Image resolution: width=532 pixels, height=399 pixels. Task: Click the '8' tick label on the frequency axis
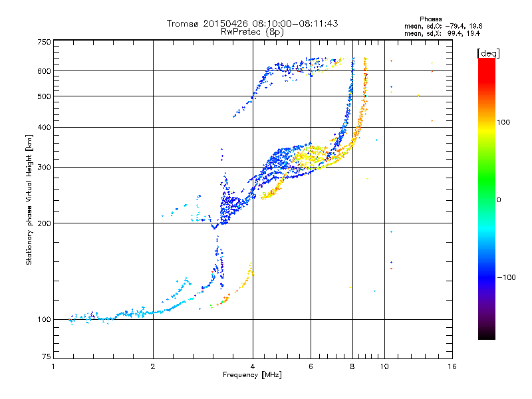click(x=352, y=366)
